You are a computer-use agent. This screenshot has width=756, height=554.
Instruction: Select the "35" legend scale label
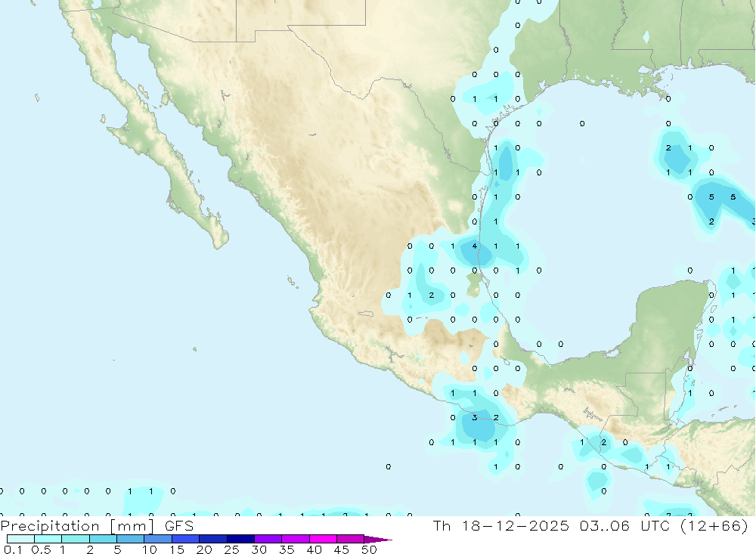coord(287,549)
